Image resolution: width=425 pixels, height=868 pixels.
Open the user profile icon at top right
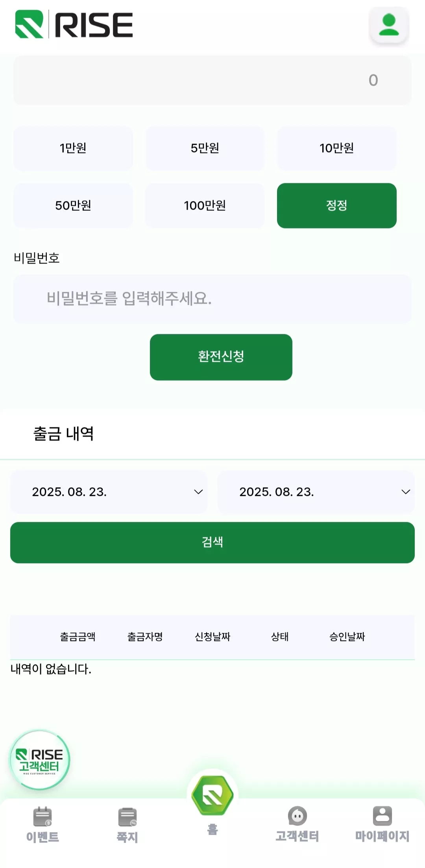click(x=389, y=25)
